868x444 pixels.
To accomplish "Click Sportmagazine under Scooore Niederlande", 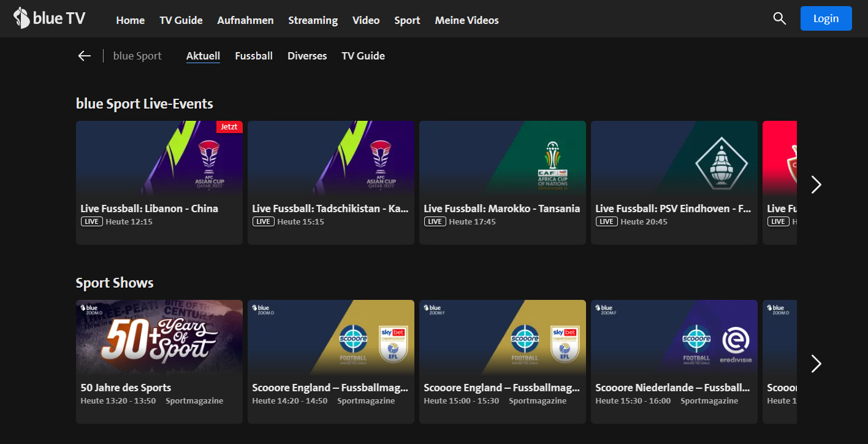I will pos(709,400).
